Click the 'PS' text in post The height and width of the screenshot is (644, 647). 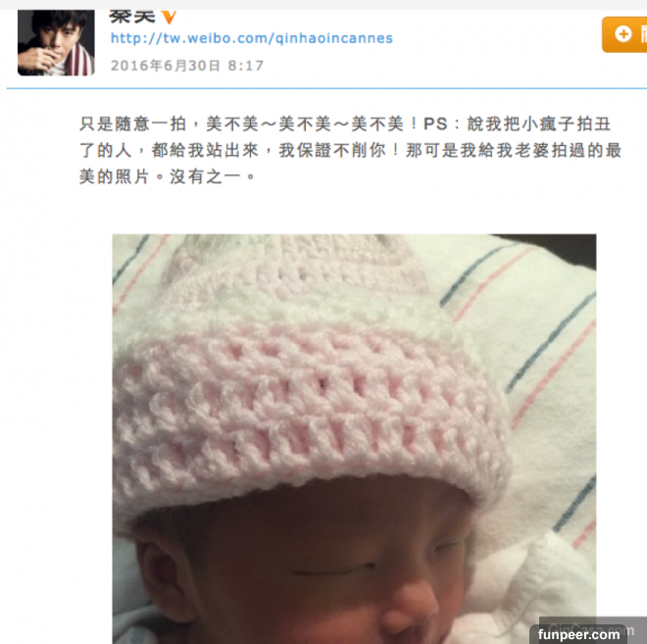pos(435,124)
